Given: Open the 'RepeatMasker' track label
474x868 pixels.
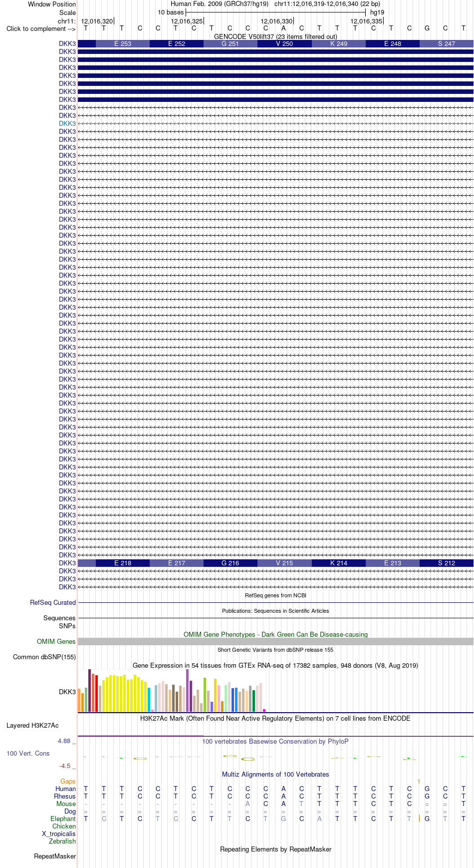Looking at the screenshot, I should 55,856.
